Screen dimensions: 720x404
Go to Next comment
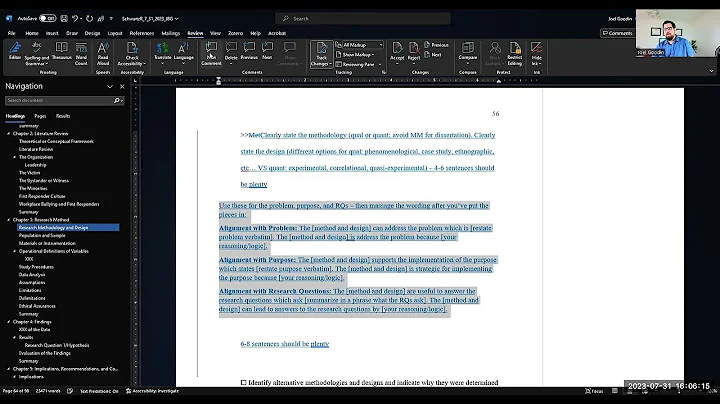tap(267, 51)
